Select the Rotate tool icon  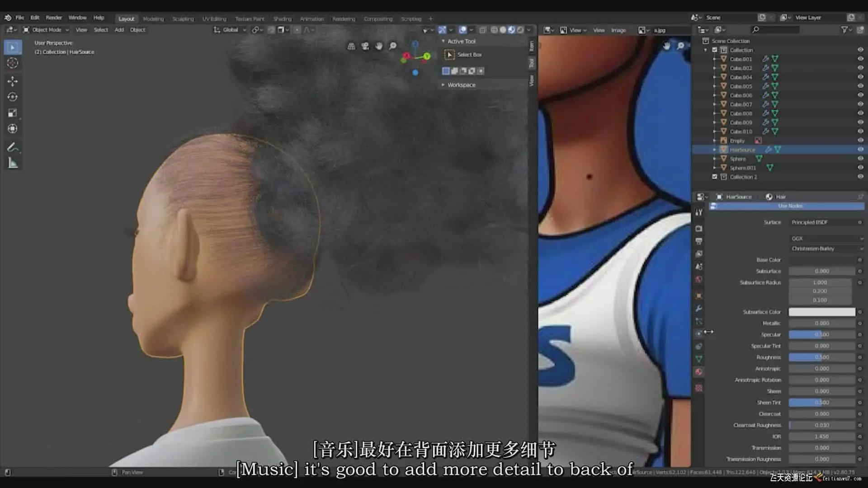(x=13, y=97)
